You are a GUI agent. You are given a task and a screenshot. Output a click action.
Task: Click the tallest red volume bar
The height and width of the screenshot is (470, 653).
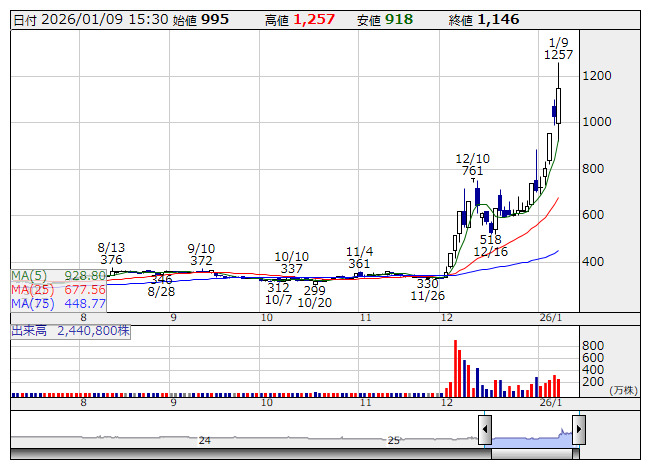coord(456,368)
